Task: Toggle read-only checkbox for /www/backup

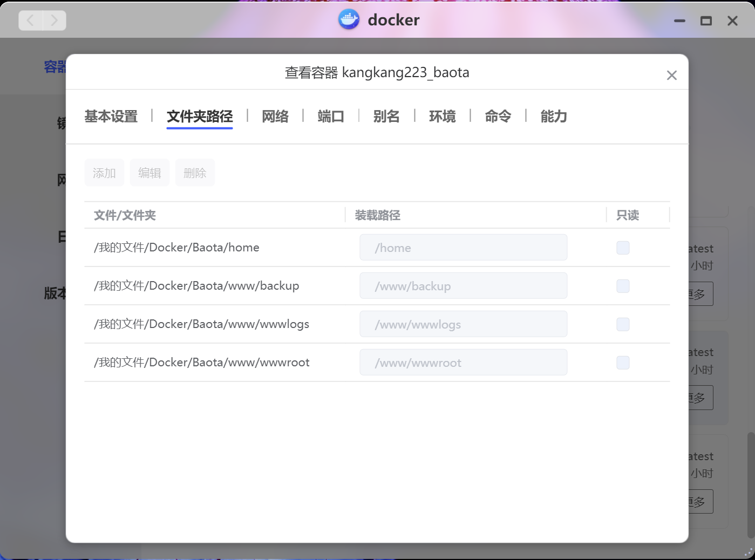Action: tap(623, 286)
